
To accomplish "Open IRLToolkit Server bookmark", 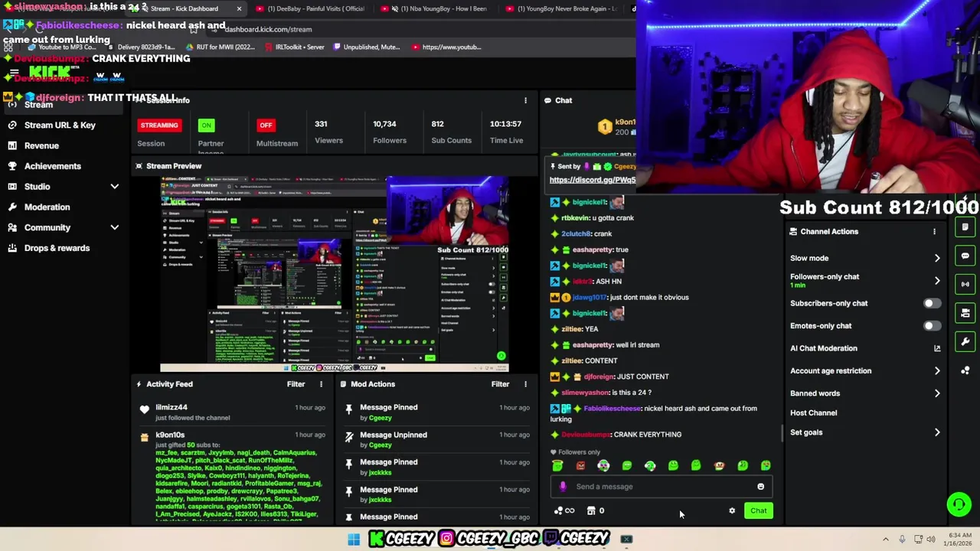I will [x=293, y=47].
